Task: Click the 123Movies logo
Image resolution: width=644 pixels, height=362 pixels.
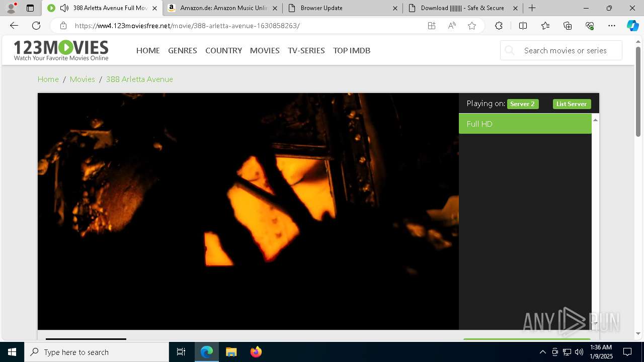Action: pyautogui.click(x=61, y=50)
